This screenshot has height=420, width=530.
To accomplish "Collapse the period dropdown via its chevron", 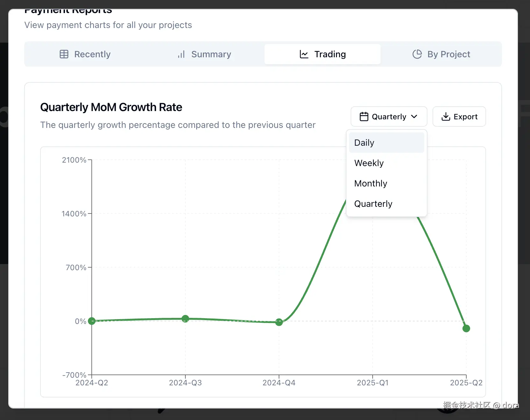I will [x=414, y=116].
